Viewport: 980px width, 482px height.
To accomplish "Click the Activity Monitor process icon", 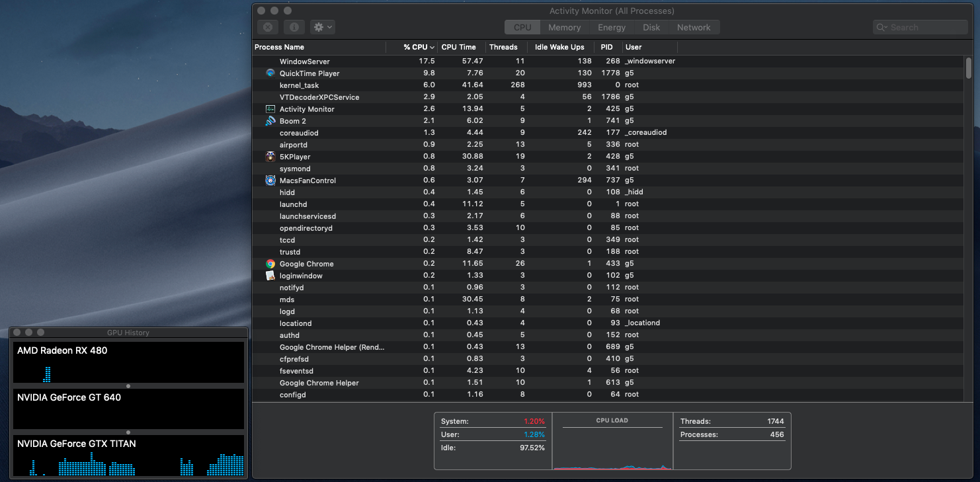I will (x=270, y=109).
